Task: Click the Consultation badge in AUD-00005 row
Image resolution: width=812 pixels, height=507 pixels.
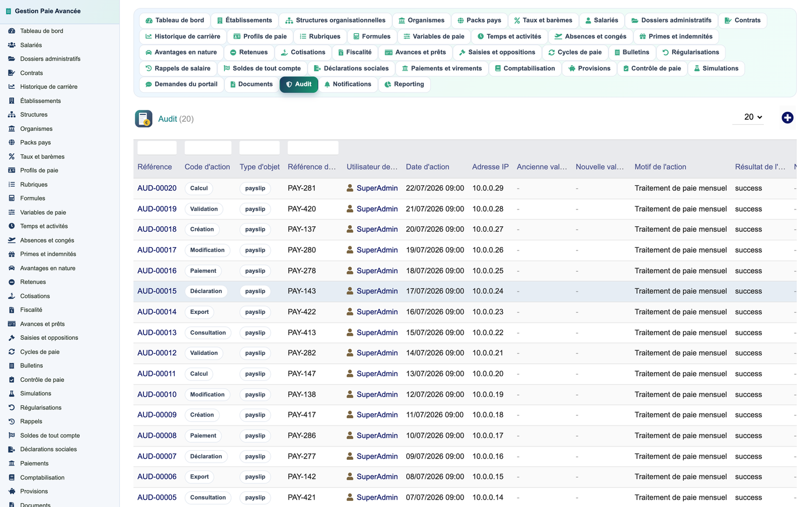Action: click(208, 497)
